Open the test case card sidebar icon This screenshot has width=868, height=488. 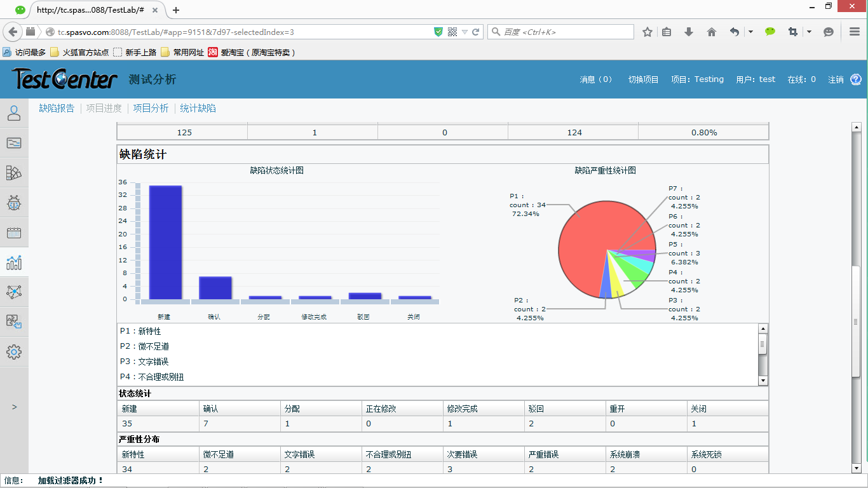click(x=14, y=143)
